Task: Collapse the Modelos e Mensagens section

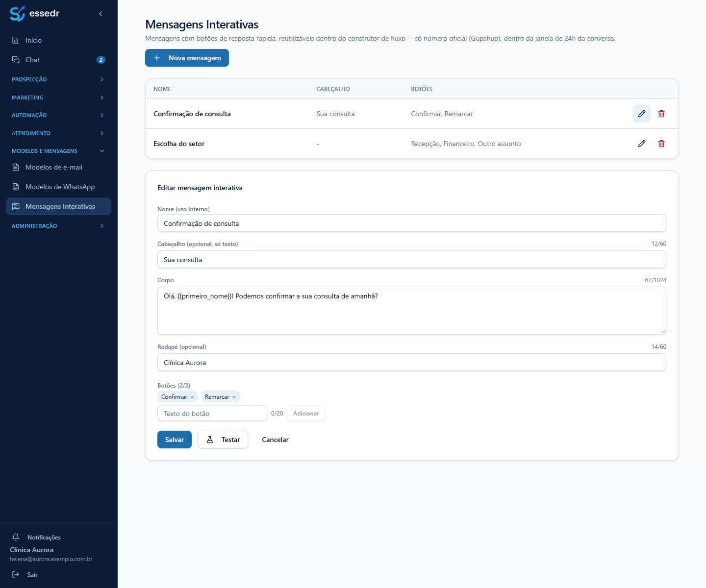Action: (x=59, y=151)
